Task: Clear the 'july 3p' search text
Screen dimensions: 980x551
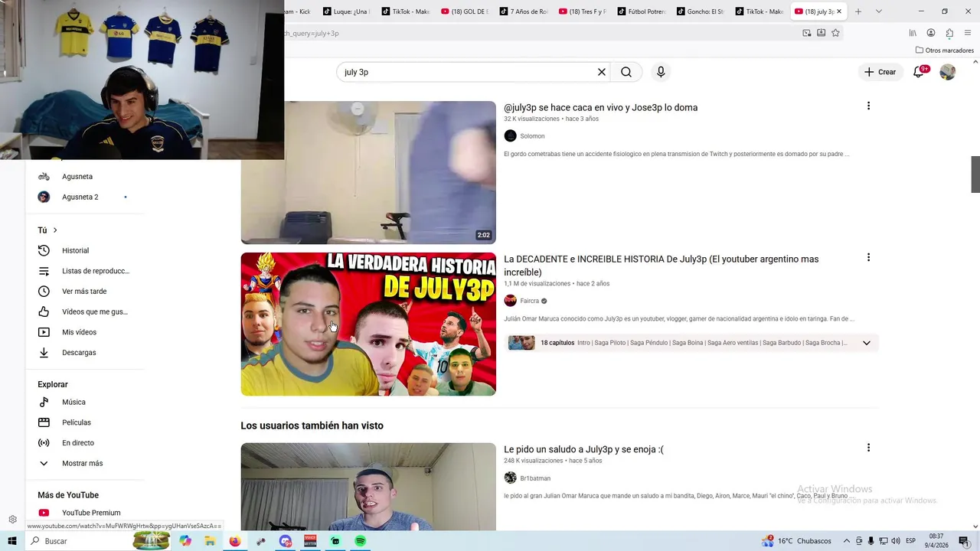Action: [x=602, y=72]
